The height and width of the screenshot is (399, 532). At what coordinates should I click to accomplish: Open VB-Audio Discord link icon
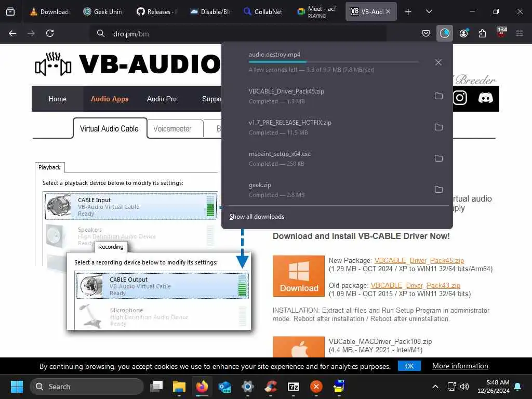(485, 98)
